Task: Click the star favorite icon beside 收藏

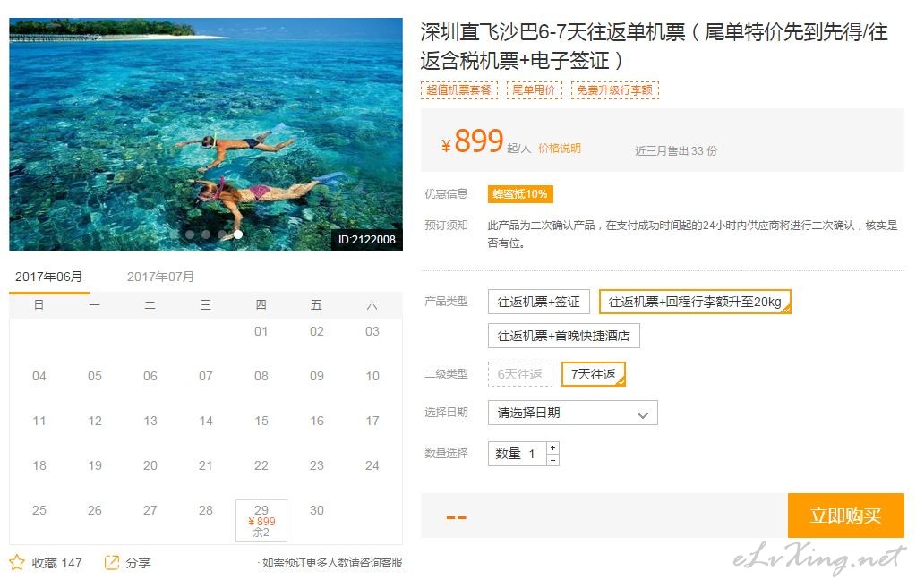Action: coord(17,562)
